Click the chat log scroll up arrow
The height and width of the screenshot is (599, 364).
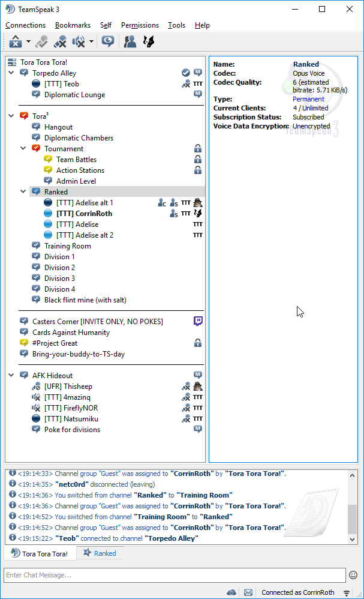pos(352,475)
